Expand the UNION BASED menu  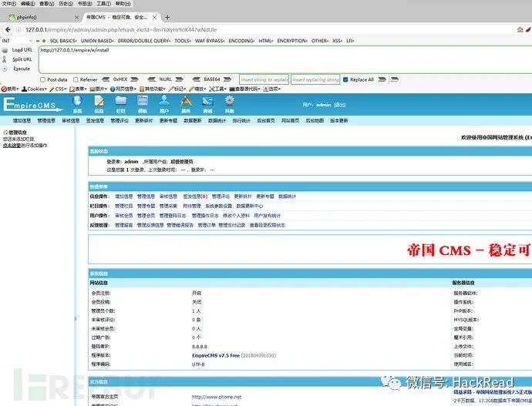pos(97,41)
